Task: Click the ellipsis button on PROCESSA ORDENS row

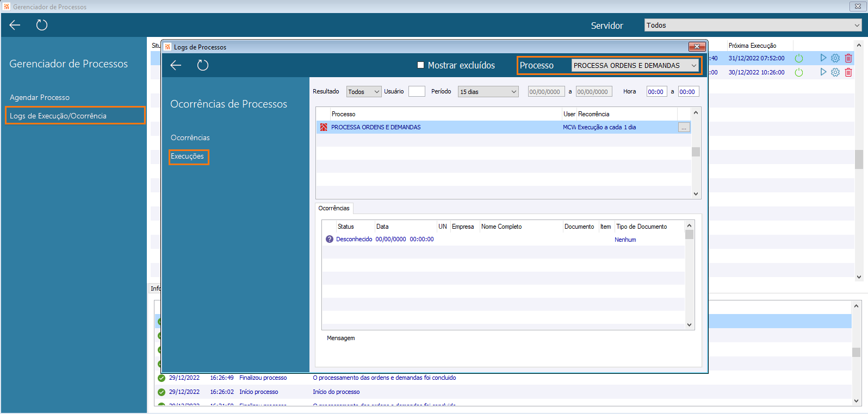Action: 684,127
